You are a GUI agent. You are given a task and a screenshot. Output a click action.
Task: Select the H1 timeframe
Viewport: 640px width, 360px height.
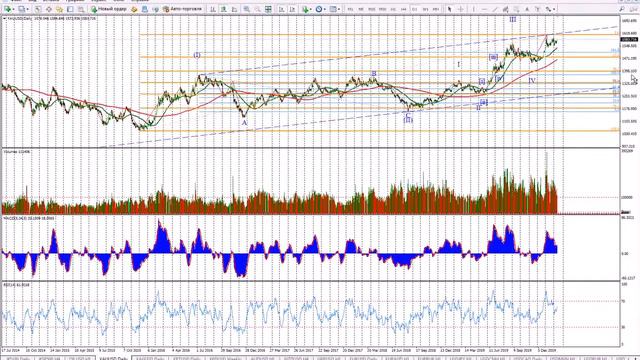(x=393, y=9)
